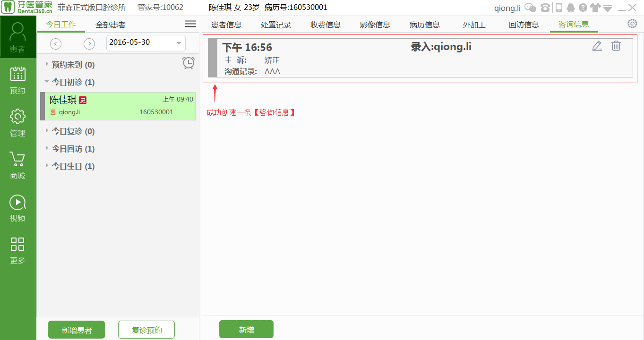Click the QQ penguin icon
The width and height of the screenshot is (644, 340).
point(571,8)
